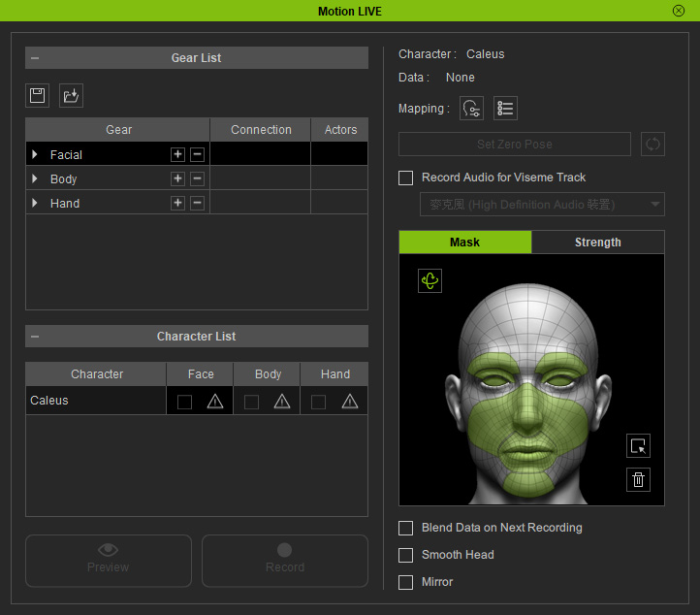This screenshot has height=615, width=700.
Task: Click the Preview button
Action: point(109,561)
